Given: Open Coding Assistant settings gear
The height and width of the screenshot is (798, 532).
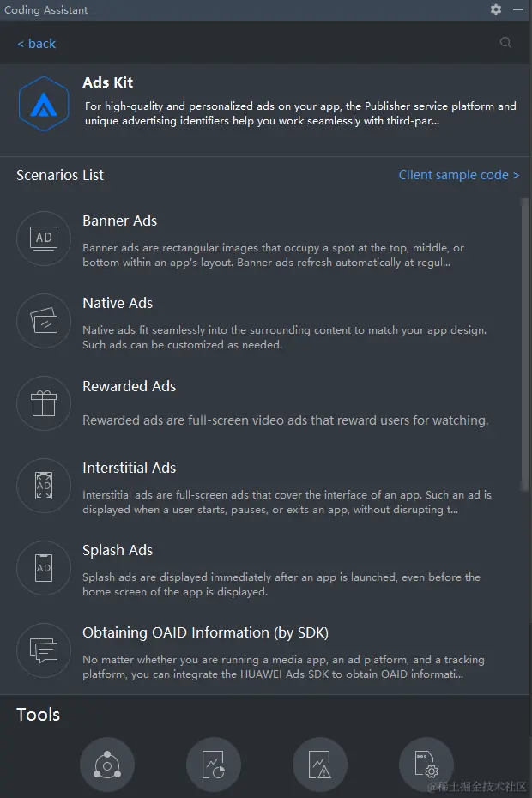Looking at the screenshot, I should [x=496, y=9].
